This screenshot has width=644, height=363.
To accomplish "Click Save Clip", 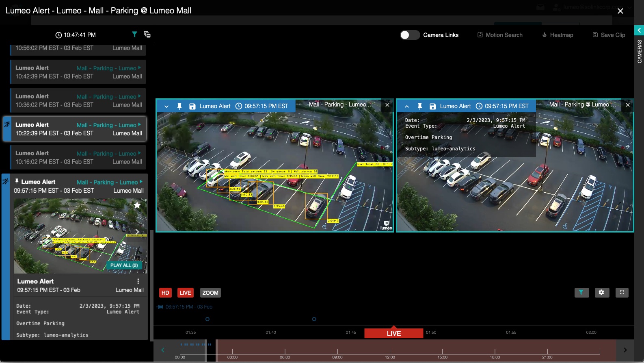I will [609, 35].
